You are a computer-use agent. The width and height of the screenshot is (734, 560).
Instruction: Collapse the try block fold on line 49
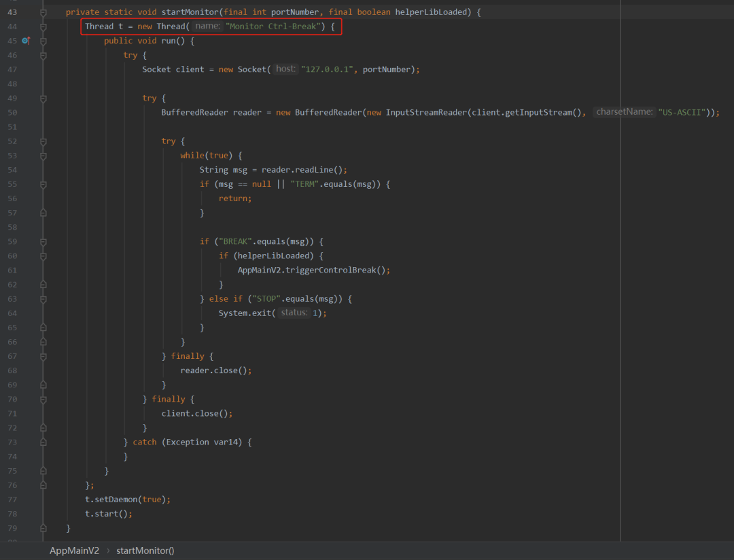coord(43,99)
